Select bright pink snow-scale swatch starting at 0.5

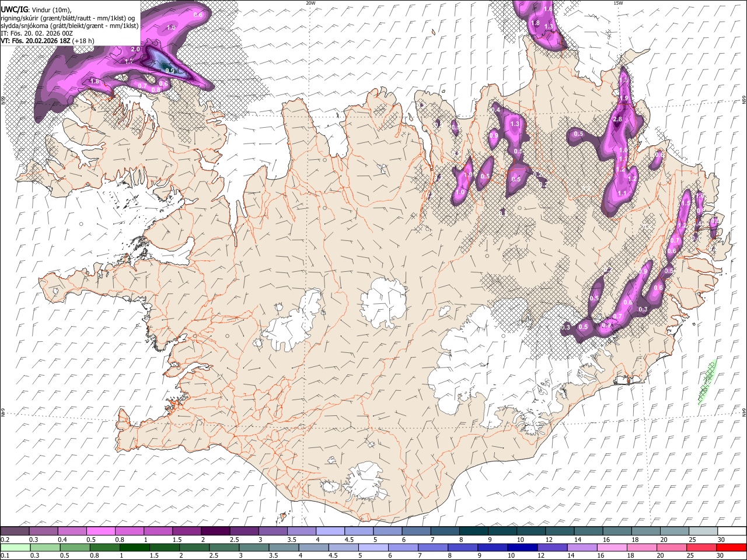100,531
